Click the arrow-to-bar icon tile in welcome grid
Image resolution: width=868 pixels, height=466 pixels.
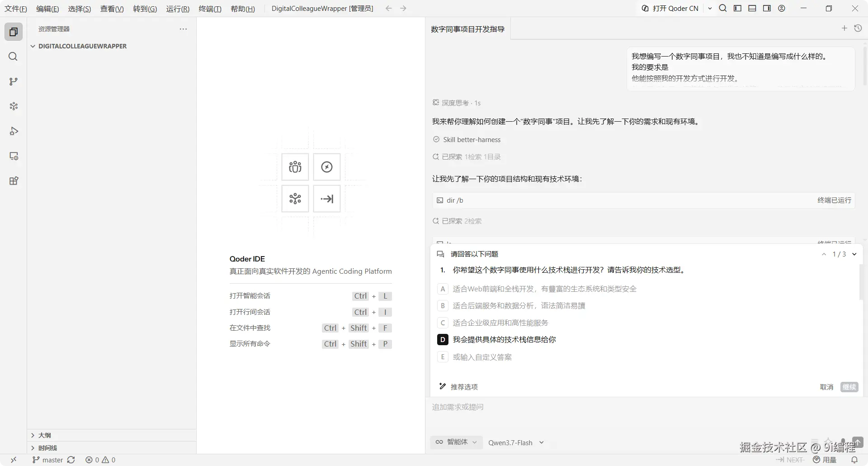tap(327, 199)
